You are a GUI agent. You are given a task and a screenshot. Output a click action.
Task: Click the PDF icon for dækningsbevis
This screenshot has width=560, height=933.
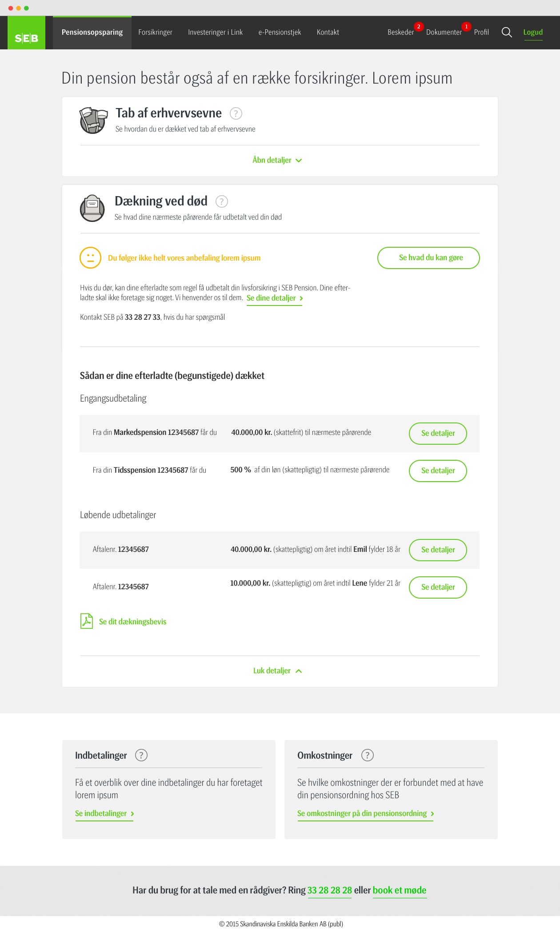click(x=87, y=621)
